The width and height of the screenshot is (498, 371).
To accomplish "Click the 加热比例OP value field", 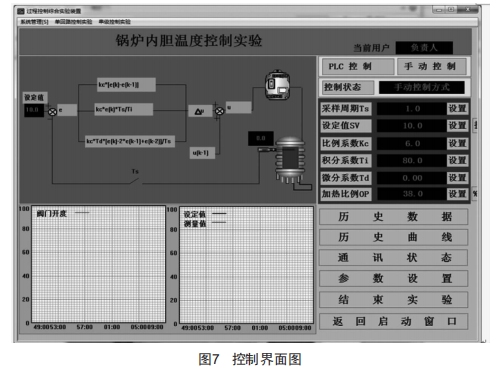I will click(412, 194).
